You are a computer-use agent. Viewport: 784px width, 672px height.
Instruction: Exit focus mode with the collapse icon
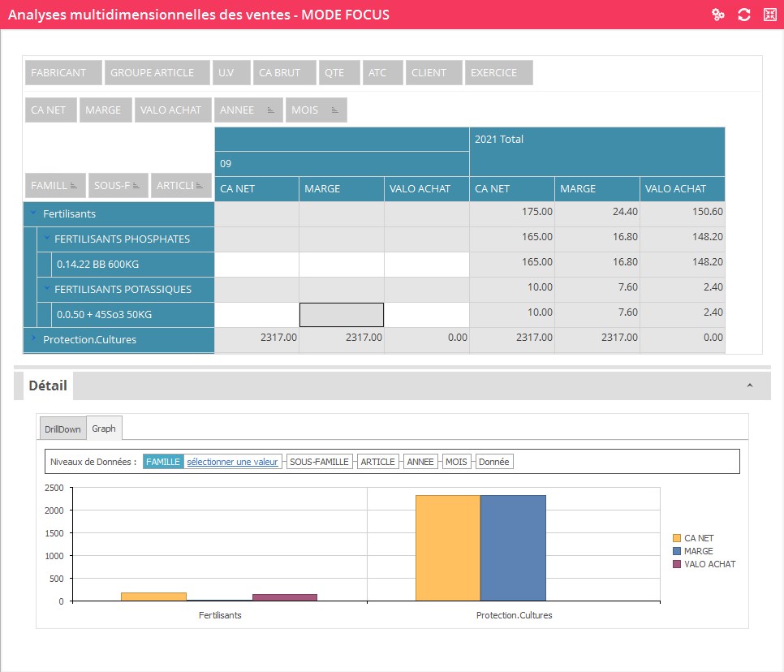coord(769,15)
